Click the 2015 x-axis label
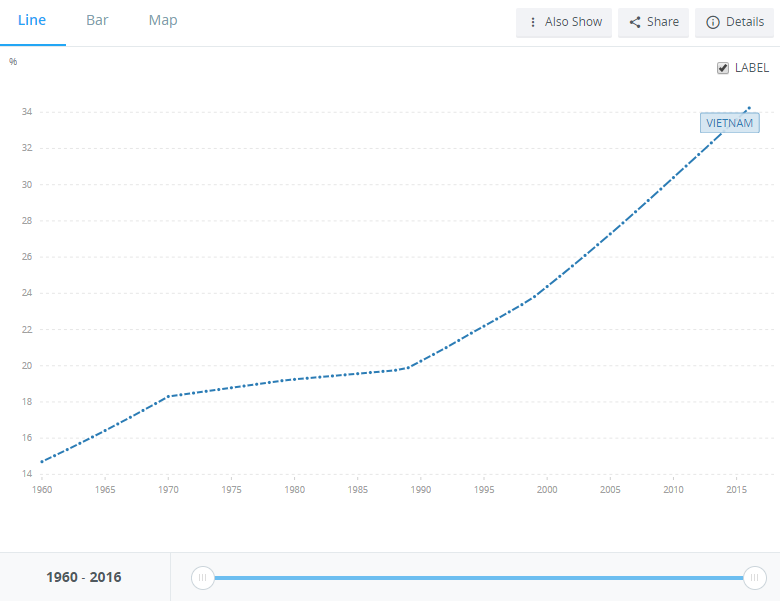 pyautogui.click(x=736, y=490)
